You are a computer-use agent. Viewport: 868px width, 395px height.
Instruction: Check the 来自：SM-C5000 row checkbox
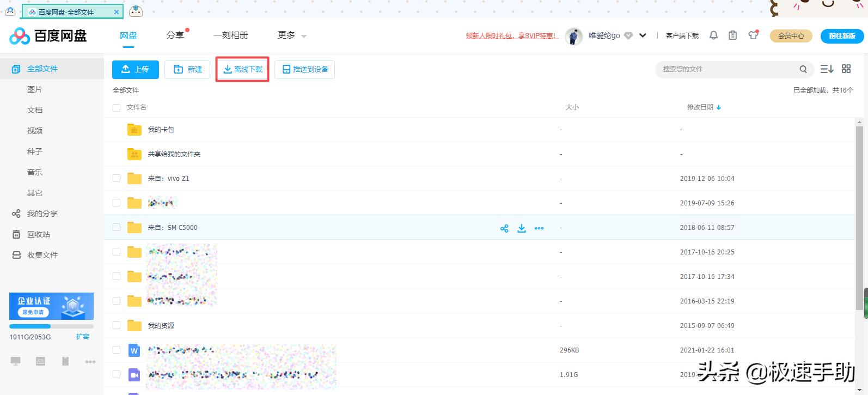click(117, 227)
